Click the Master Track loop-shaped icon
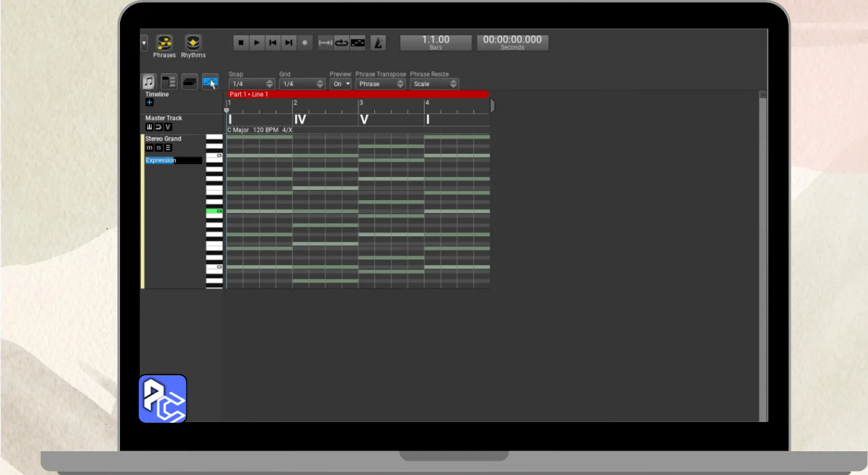The height and width of the screenshot is (475, 868). tap(158, 127)
